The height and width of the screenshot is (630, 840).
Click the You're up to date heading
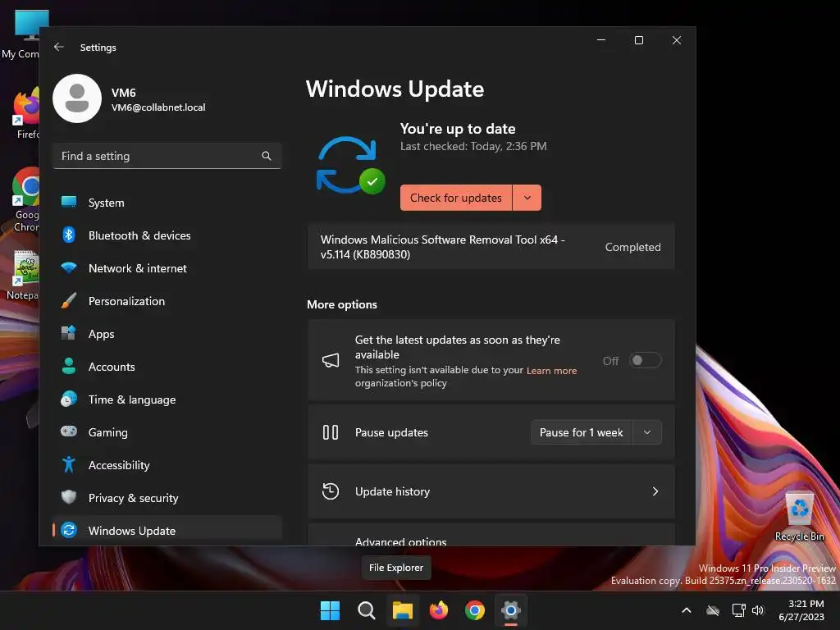458,129
